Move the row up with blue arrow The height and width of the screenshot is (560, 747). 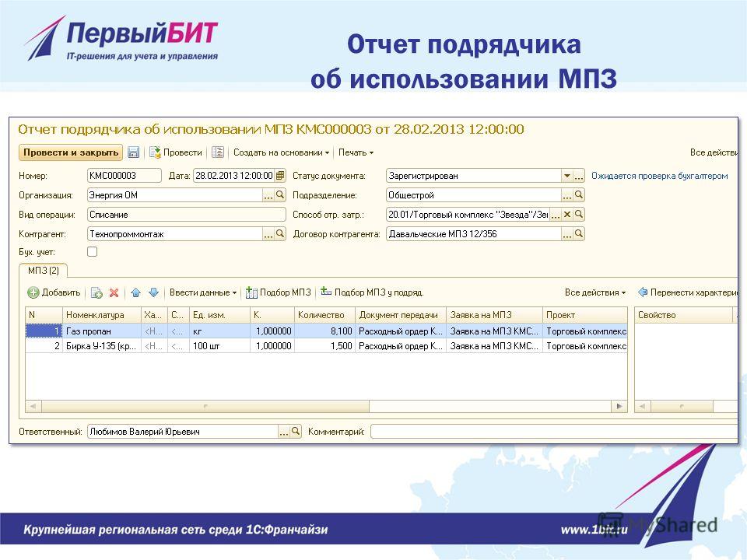(x=135, y=292)
